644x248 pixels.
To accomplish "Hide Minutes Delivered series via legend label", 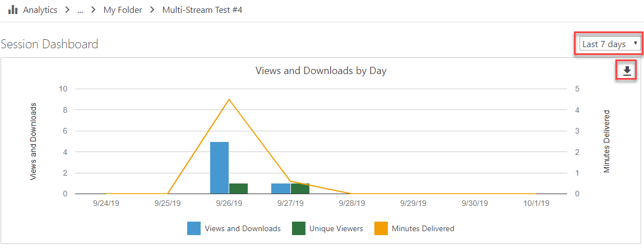I will point(423,228).
